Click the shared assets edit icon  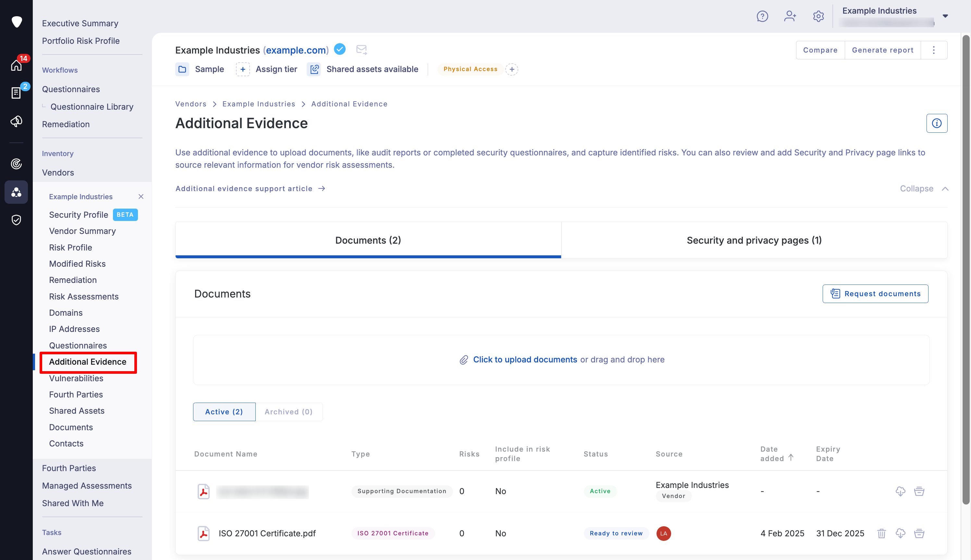click(x=314, y=69)
